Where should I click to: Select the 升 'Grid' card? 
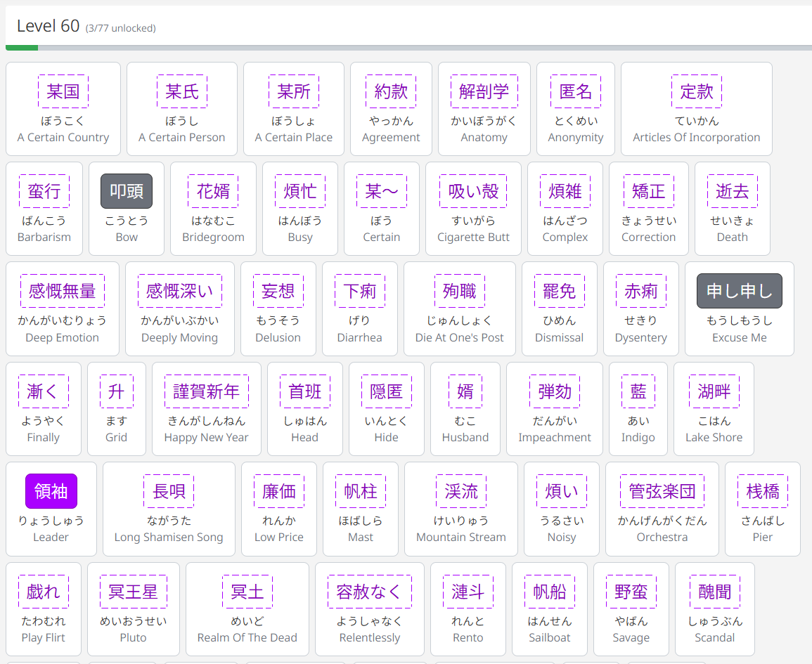pos(117,409)
